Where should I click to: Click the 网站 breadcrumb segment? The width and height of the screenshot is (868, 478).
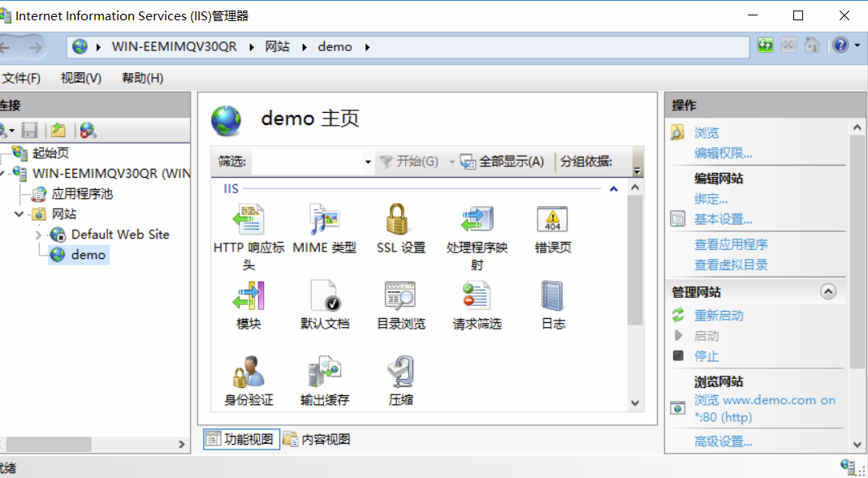click(277, 47)
